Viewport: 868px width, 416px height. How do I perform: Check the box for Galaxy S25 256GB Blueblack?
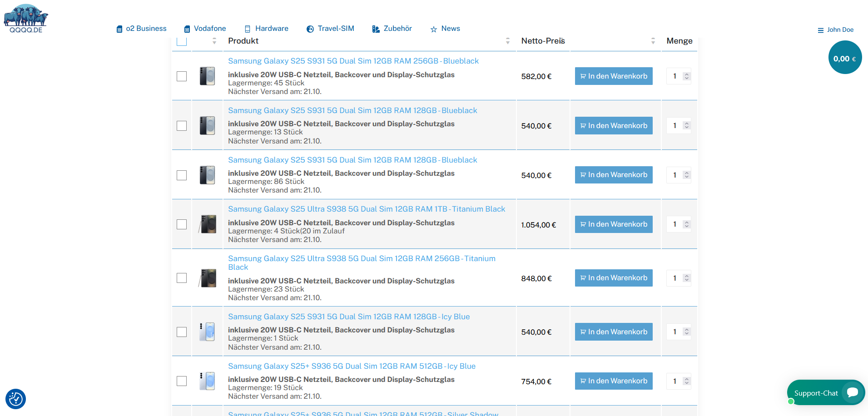182,76
